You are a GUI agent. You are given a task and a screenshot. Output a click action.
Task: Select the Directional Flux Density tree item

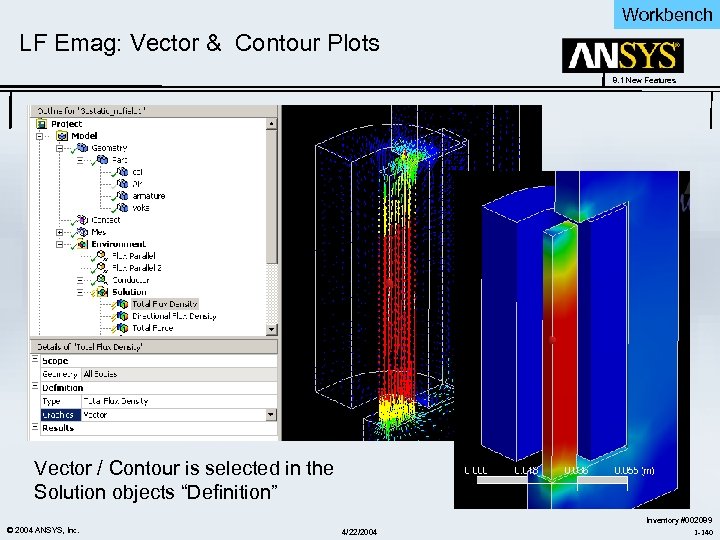pyautogui.click(x=174, y=316)
